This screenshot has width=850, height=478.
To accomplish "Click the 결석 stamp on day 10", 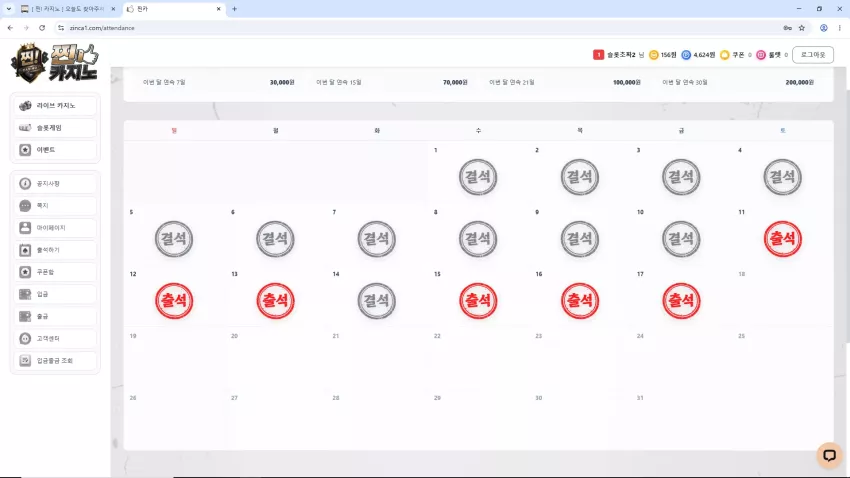I will [x=681, y=238].
